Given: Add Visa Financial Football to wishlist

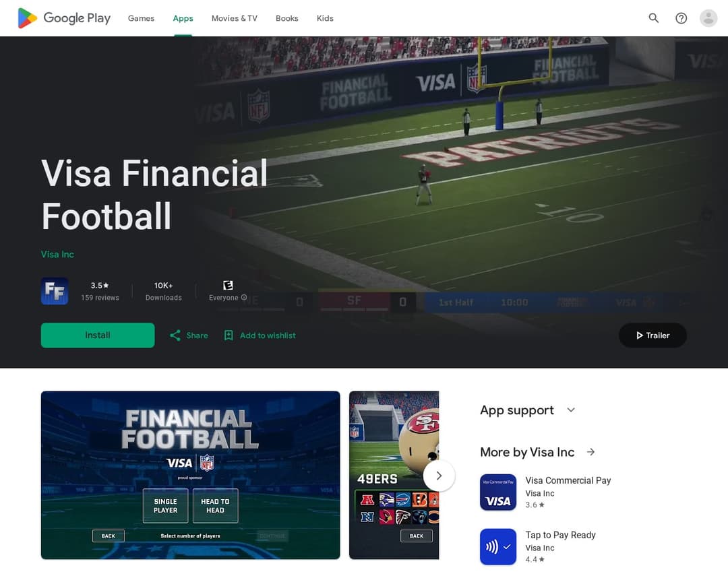Looking at the screenshot, I should pos(260,335).
